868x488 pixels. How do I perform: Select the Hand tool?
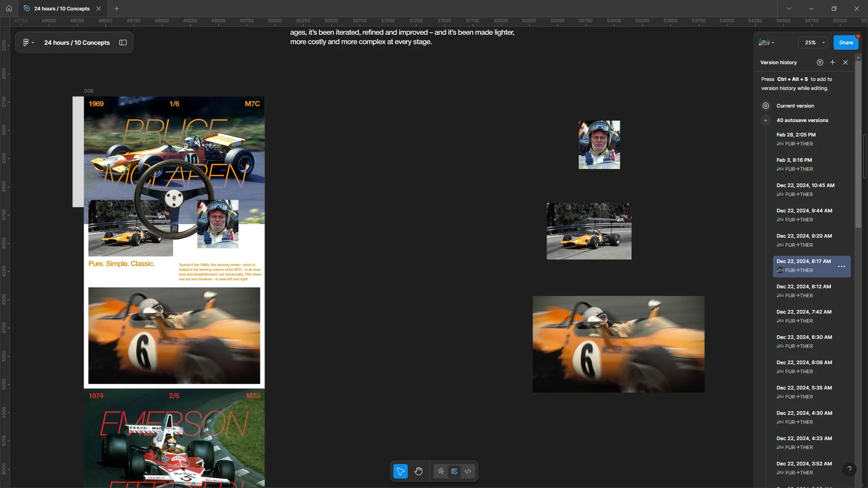pyautogui.click(x=419, y=471)
